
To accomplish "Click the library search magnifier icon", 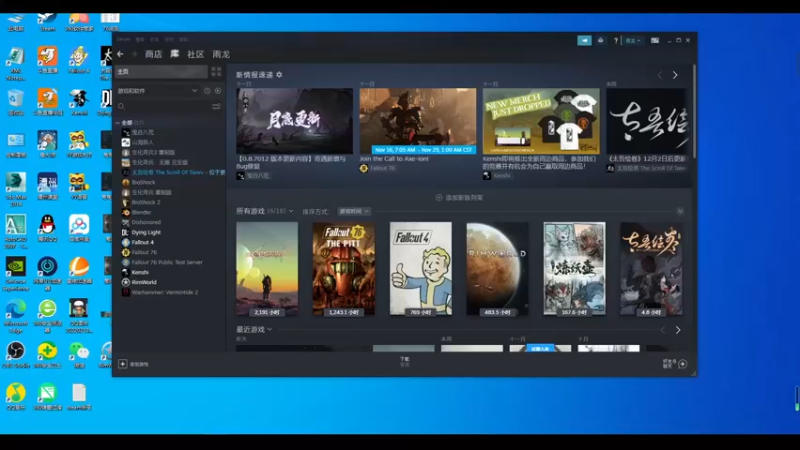I will (x=121, y=107).
